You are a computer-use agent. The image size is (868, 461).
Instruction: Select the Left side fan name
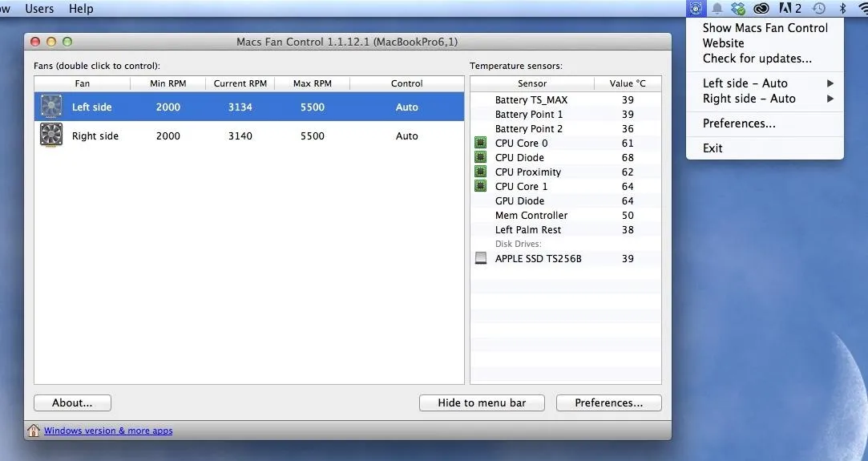click(92, 107)
